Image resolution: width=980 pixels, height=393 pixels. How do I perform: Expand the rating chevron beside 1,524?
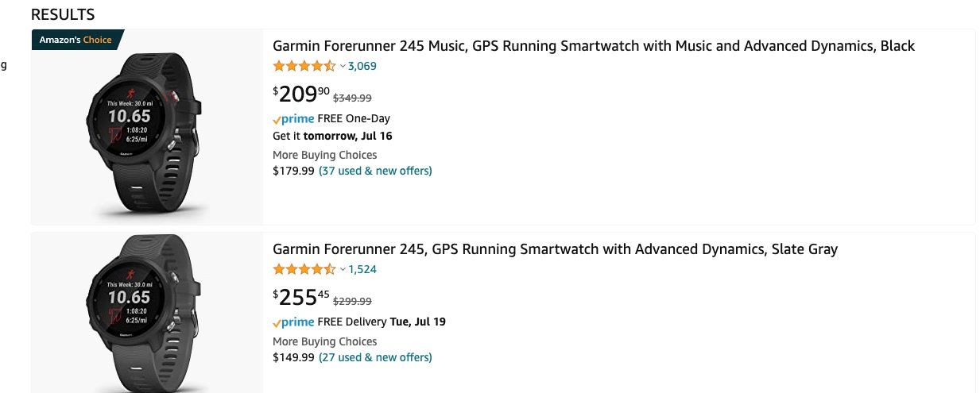pyautogui.click(x=343, y=270)
